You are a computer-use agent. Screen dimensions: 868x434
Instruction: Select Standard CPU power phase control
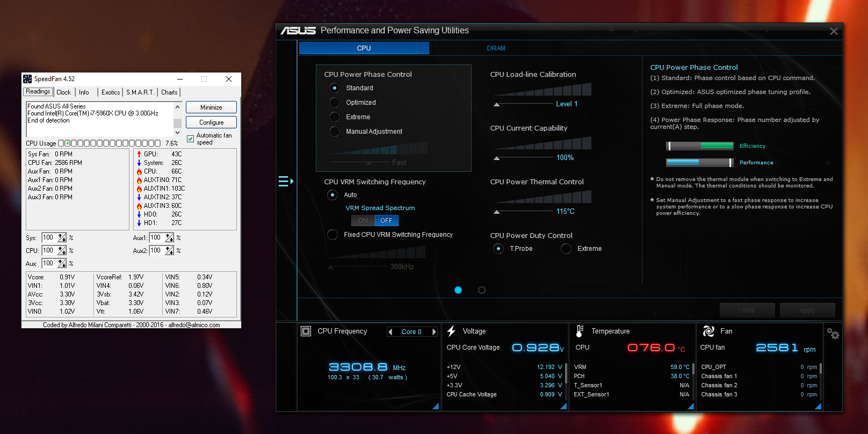coord(335,88)
